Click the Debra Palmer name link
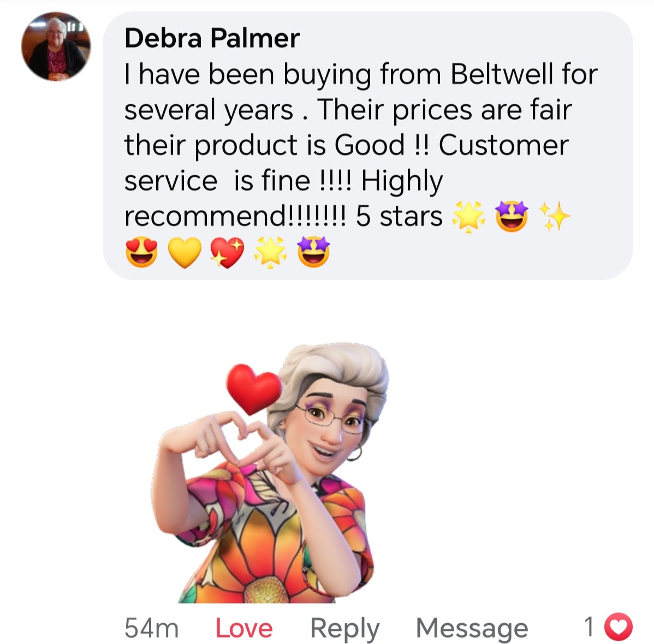 tap(212, 38)
